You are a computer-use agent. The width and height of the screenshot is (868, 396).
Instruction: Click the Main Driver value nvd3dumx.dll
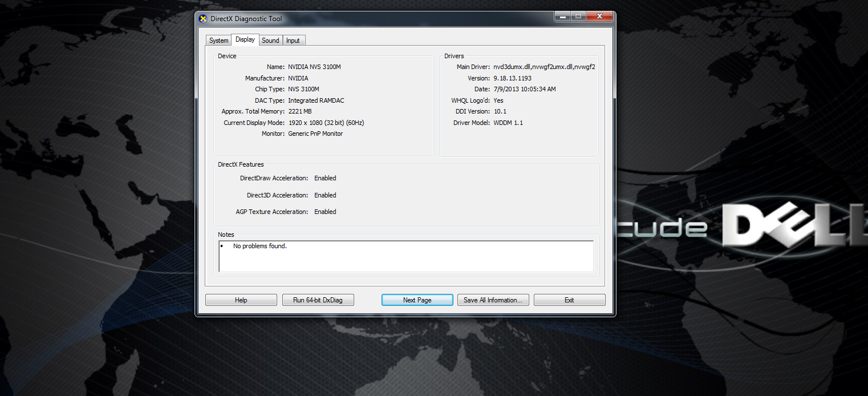tap(544, 67)
